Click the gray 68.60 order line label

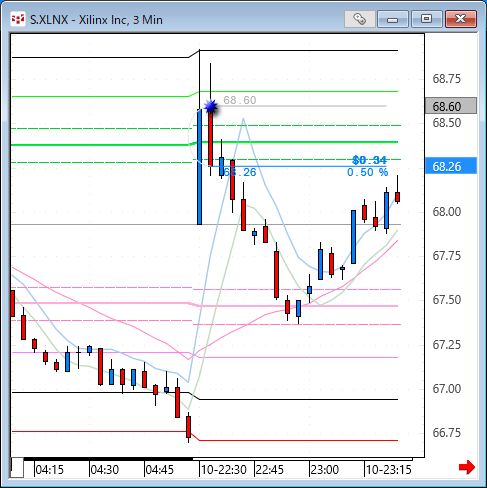(x=240, y=100)
